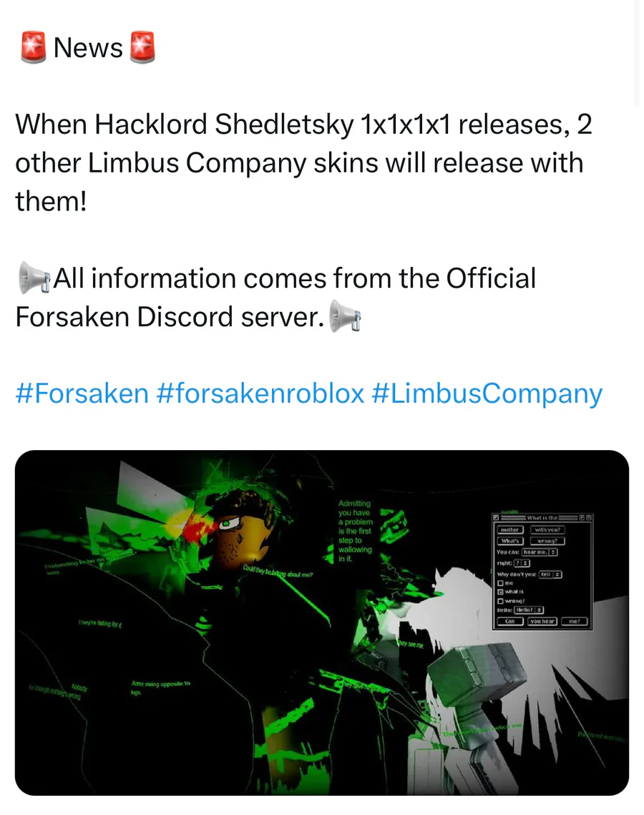Open the #LimbusCompany hashtag link
Screen dimensions: 644x815
[x=487, y=394]
